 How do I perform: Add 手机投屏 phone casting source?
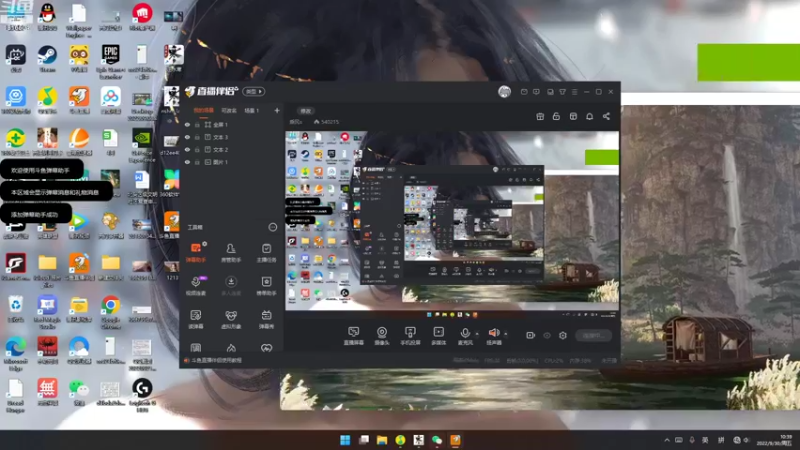click(410, 336)
